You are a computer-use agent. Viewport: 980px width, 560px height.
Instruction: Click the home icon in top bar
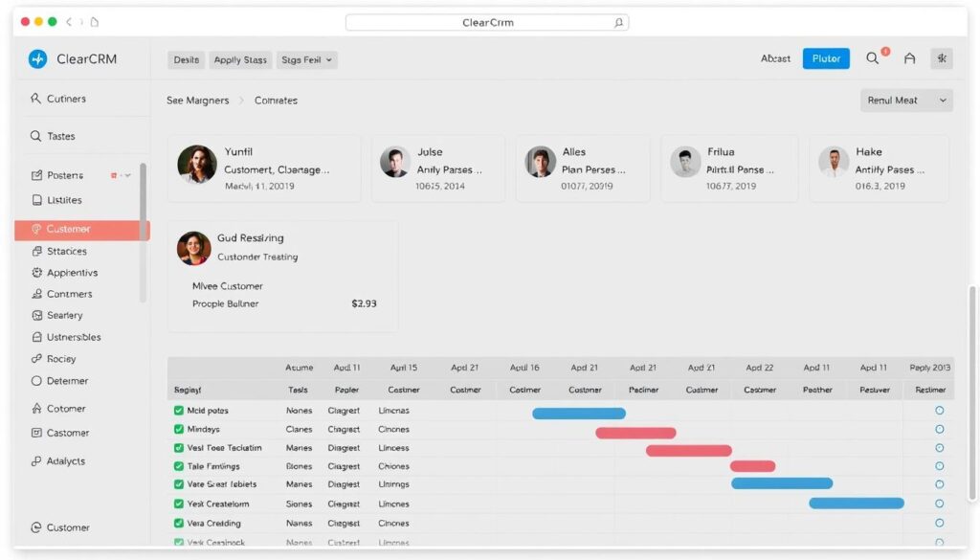point(909,58)
